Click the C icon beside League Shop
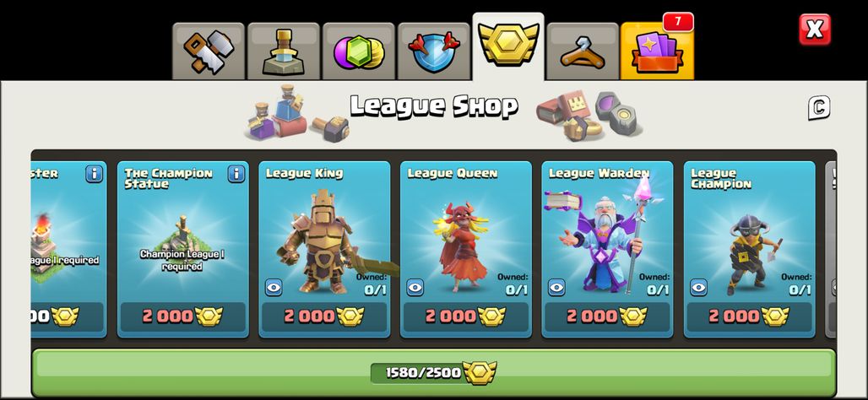868x400 pixels. click(x=819, y=108)
